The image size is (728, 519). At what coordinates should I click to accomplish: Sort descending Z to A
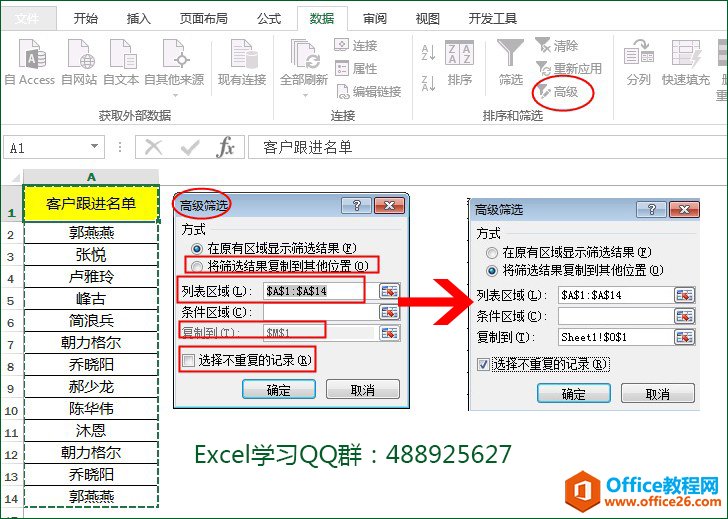tap(428, 83)
